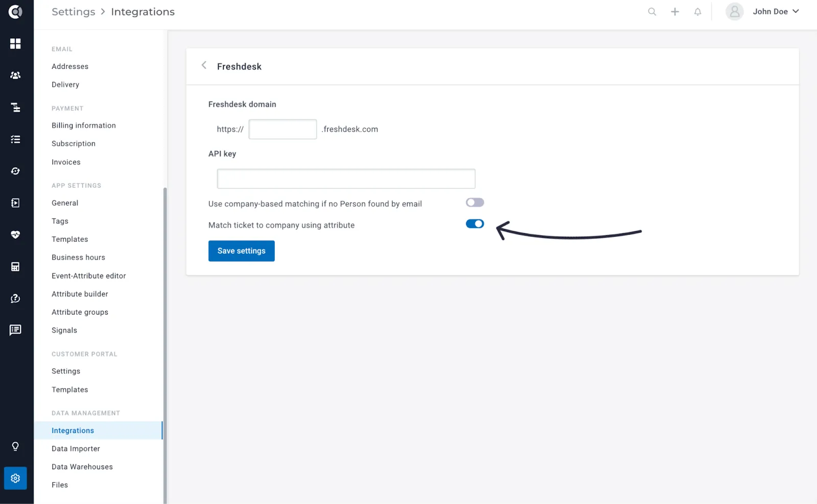Image resolution: width=817 pixels, height=504 pixels.
Task: Open Invoices menu item
Action: coord(66,162)
